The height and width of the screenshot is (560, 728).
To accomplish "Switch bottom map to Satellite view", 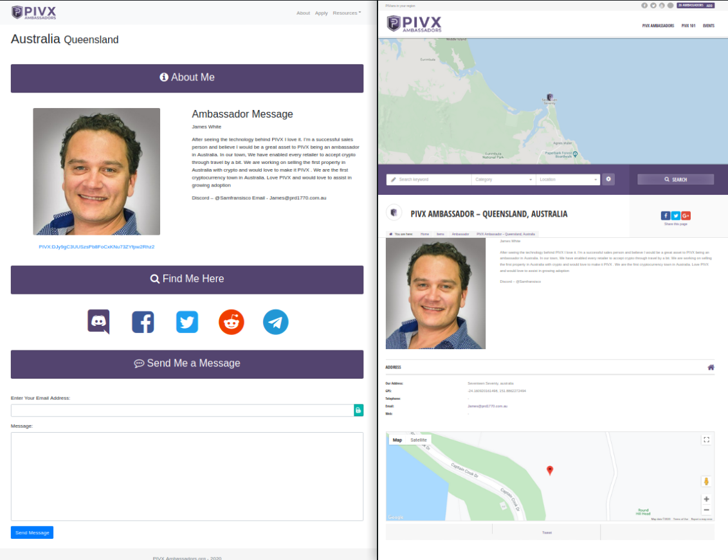I will 418,440.
